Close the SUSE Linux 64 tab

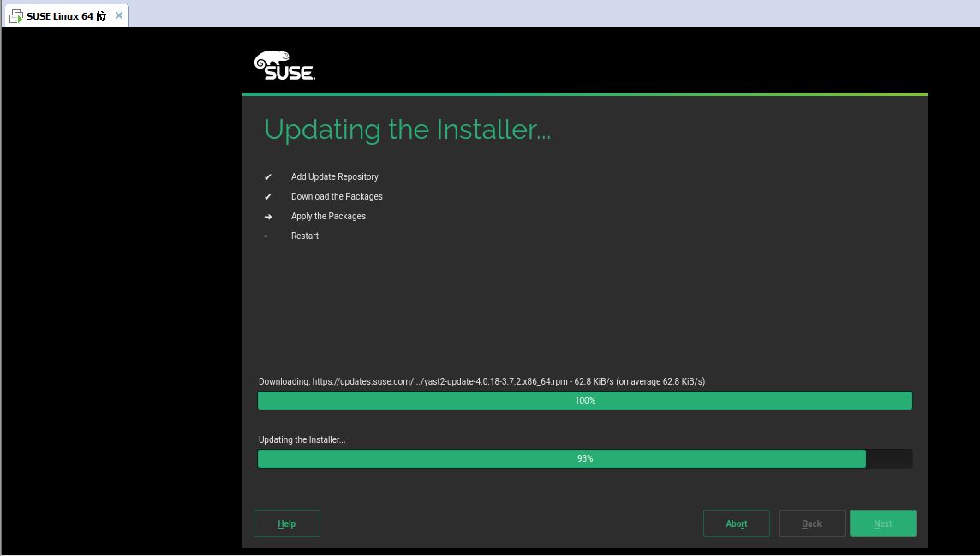pyautogui.click(x=119, y=15)
